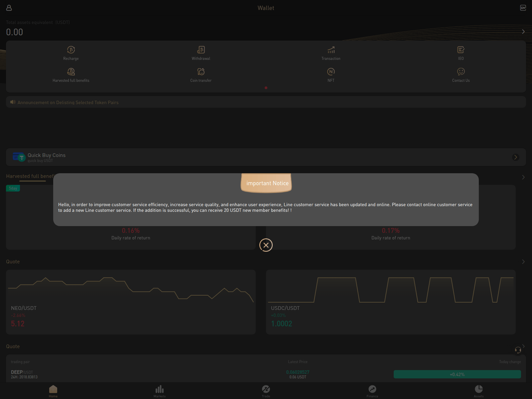Click the important Notice title badge
The height and width of the screenshot is (399, 532).
point(266,183)
